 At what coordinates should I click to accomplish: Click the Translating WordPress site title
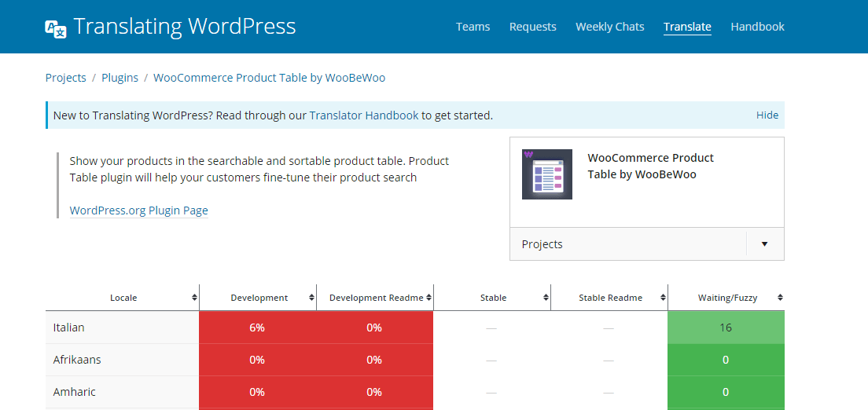pos(184,27)
